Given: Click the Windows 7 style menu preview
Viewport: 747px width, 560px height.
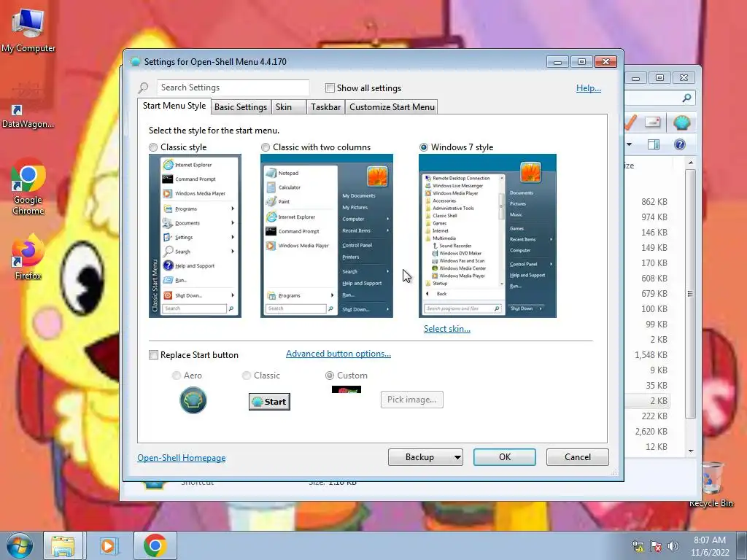Looking at the screenshot, I should tap(487, 236).
